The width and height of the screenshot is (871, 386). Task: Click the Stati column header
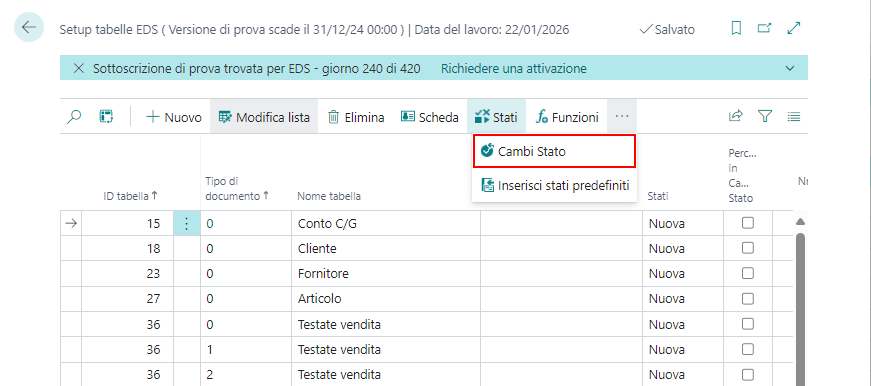click(658, 196)
